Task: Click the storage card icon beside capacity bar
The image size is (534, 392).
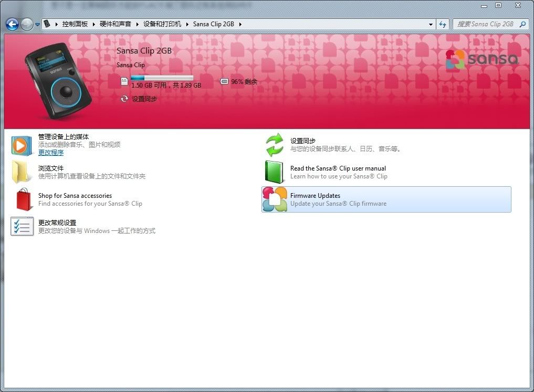Action: point(124,81)
